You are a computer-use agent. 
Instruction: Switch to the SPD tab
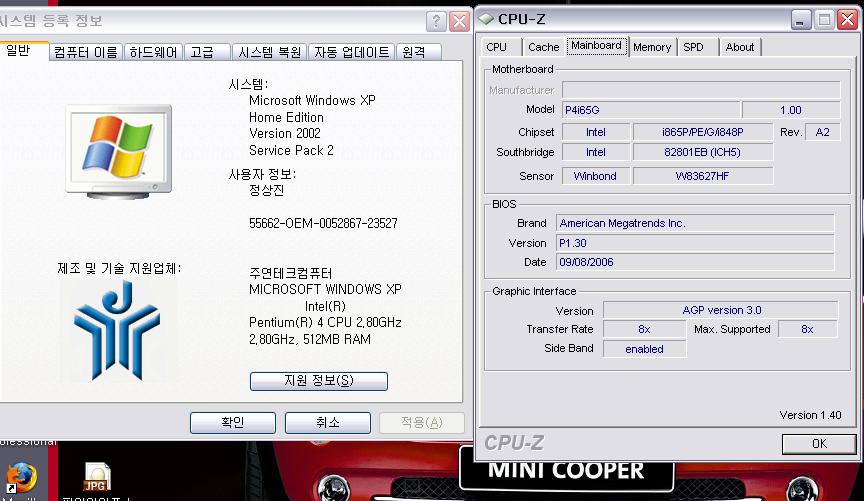point(696,47)
